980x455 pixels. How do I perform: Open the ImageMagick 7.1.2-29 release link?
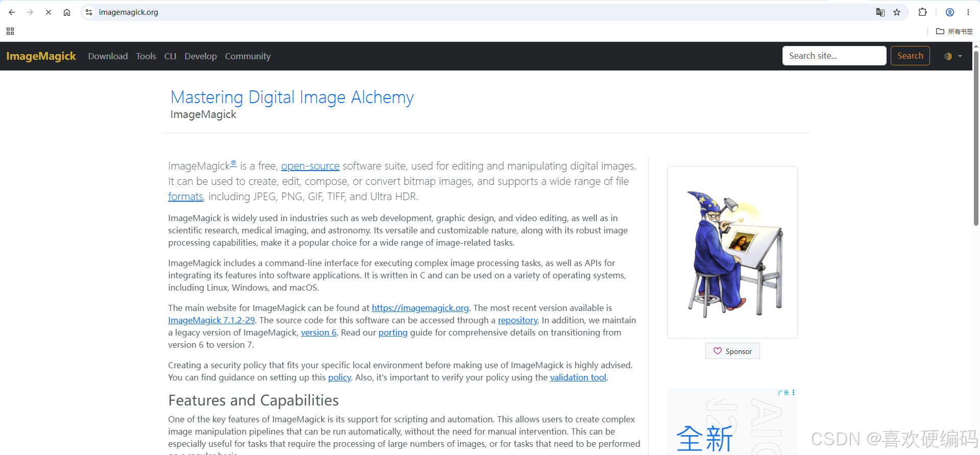click(211, 320)
